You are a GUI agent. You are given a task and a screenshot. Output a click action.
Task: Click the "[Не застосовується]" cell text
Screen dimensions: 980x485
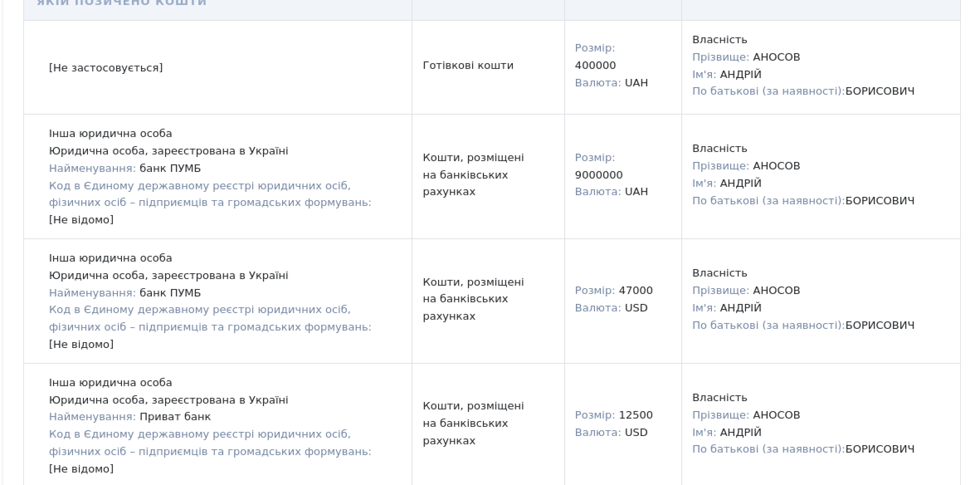tap(106, 68)
